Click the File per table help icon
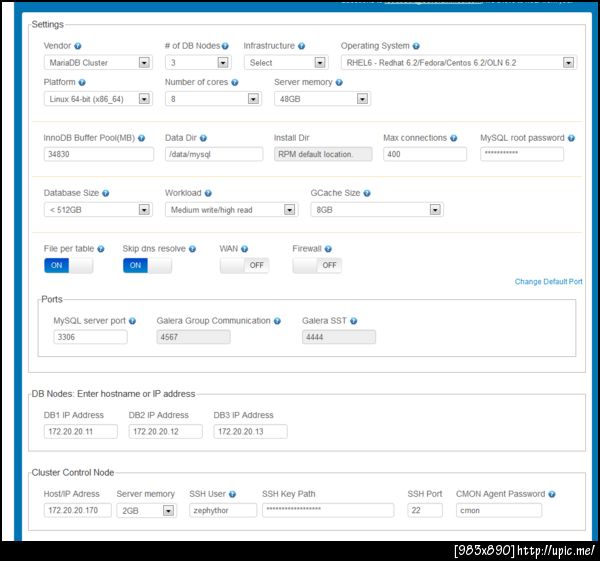The image size is (600, 561). (101, 249)
